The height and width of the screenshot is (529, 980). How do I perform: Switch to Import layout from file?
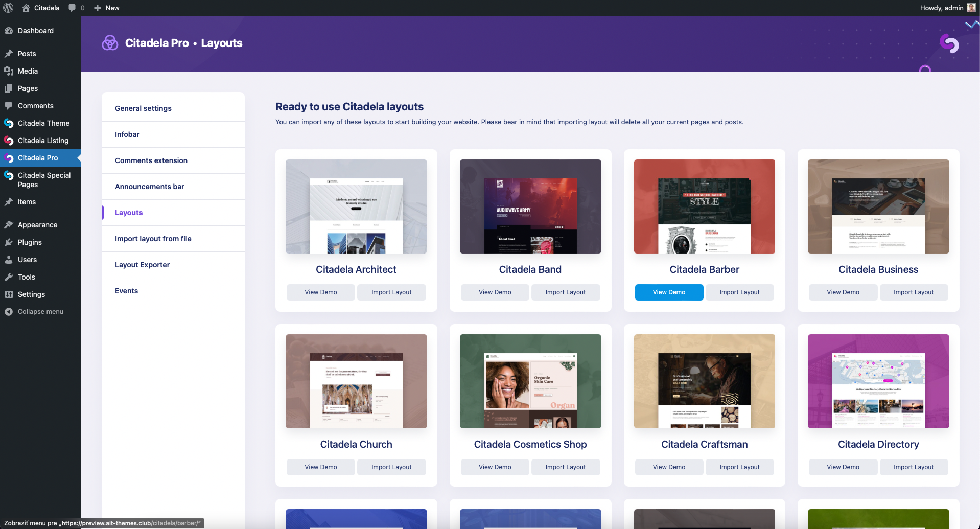(153, 239)
